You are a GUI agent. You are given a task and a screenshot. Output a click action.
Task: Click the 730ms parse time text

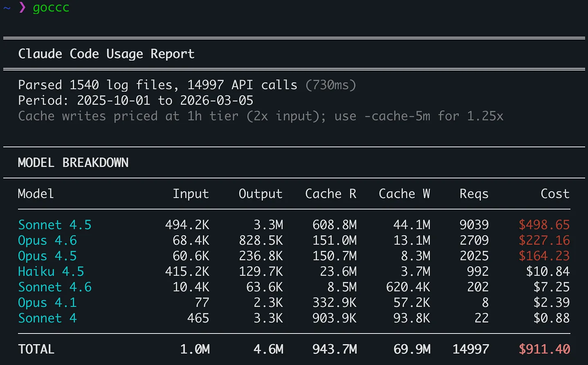tap(331, 85)
